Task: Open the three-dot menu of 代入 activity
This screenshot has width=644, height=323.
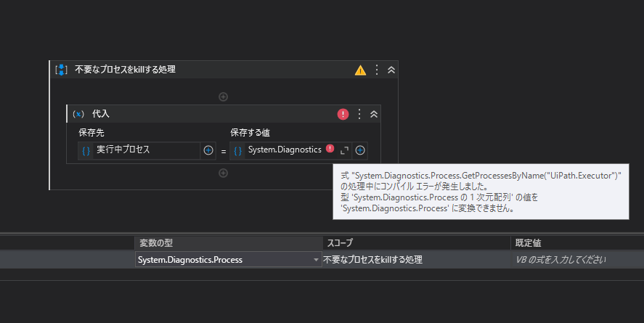Action: pos(359,114)
